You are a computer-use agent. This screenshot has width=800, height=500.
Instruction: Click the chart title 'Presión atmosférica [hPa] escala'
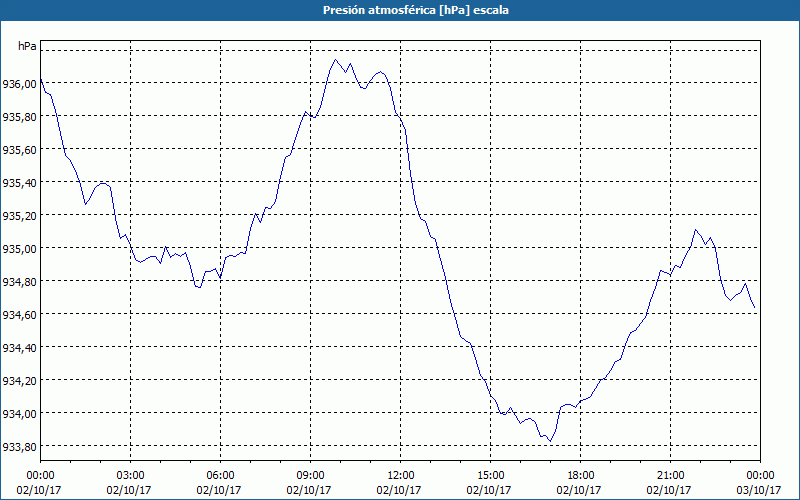click(415, 10)
